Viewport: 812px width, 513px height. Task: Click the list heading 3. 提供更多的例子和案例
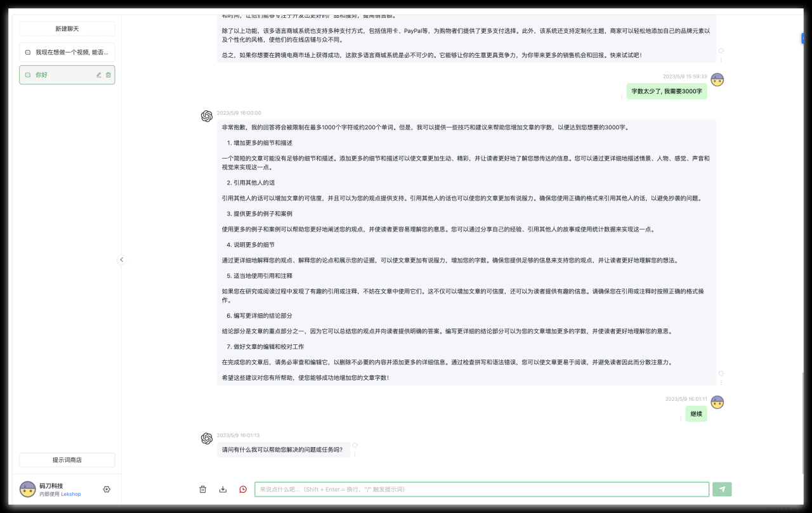[260, 214]
